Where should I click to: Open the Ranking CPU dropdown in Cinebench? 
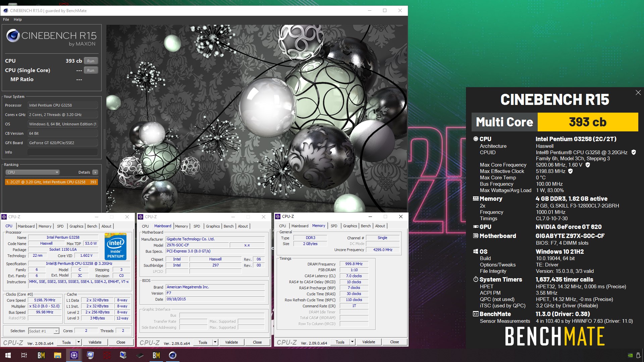(33, 172)
